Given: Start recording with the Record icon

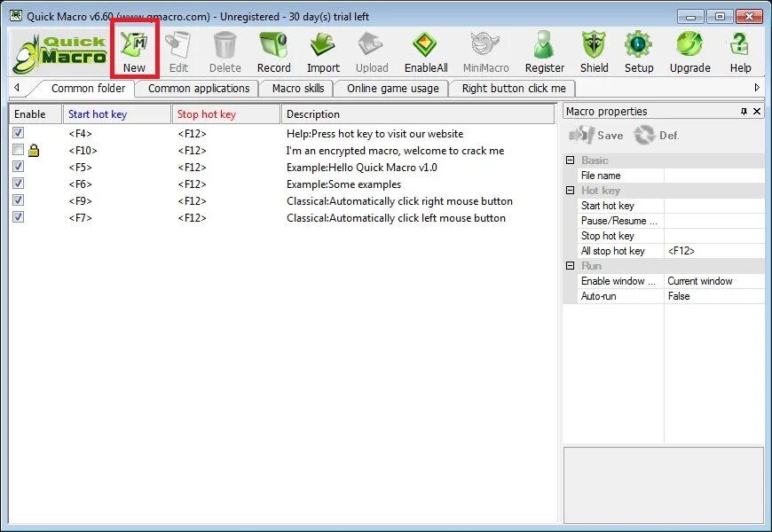Looking at the screenshot, I should coord(273,51).
